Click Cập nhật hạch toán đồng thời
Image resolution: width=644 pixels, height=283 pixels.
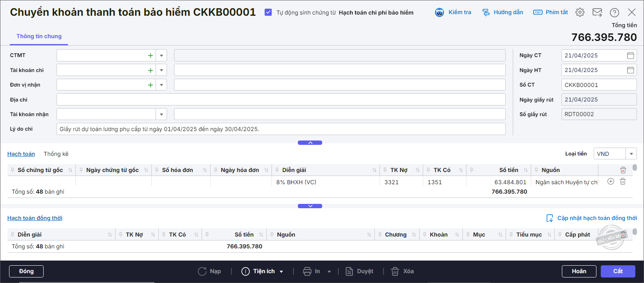pos(592,218)
